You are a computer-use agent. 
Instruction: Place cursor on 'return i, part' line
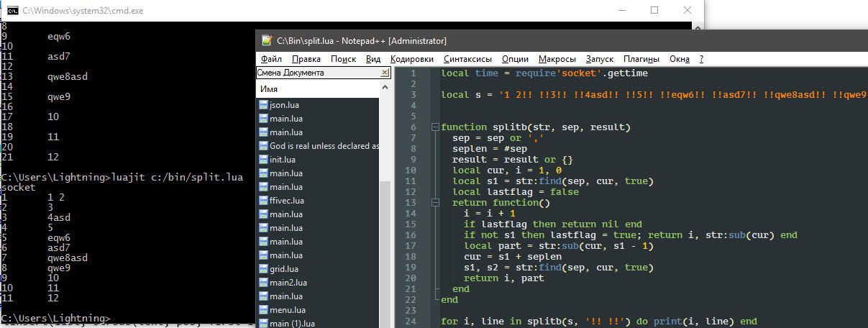(503, 278)
